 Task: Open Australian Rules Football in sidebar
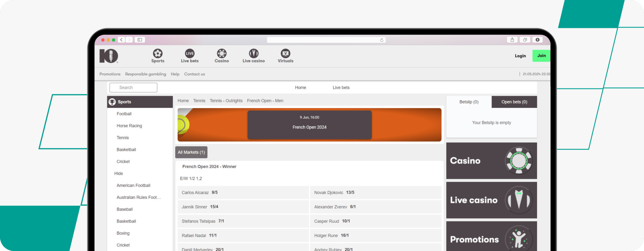click(139, 197)
